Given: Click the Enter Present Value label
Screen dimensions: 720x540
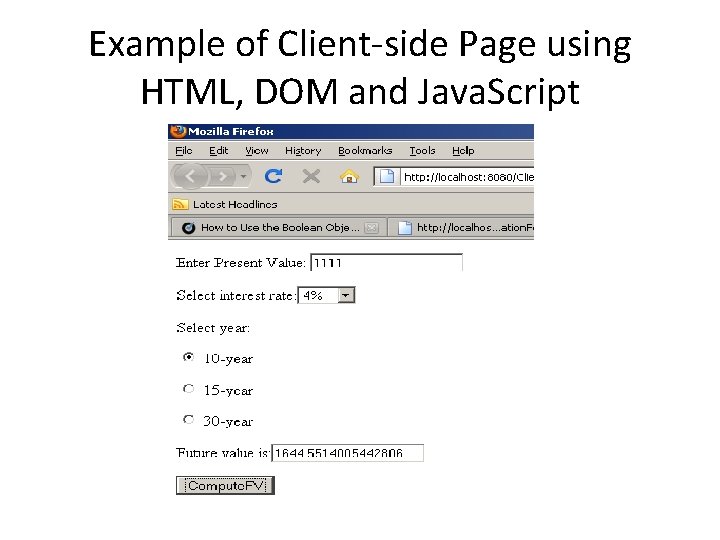Looking at the screenshot, I should (x=241, y=263).
